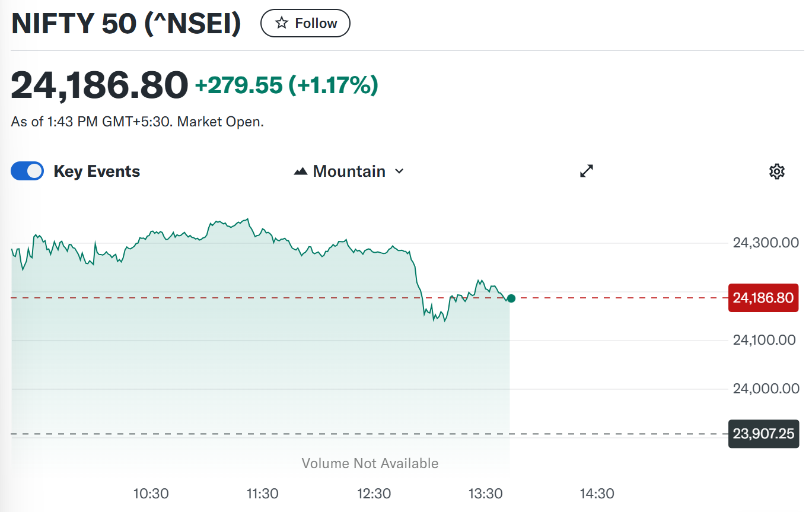Click the mountain chart type icon
This screenshot has height=512, width=812.
(301, 171)
